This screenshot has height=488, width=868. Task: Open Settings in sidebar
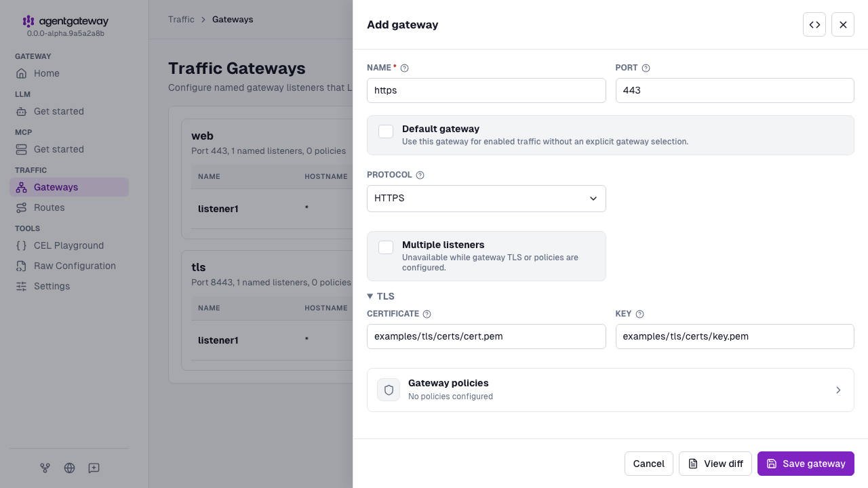tap(69, 286)
